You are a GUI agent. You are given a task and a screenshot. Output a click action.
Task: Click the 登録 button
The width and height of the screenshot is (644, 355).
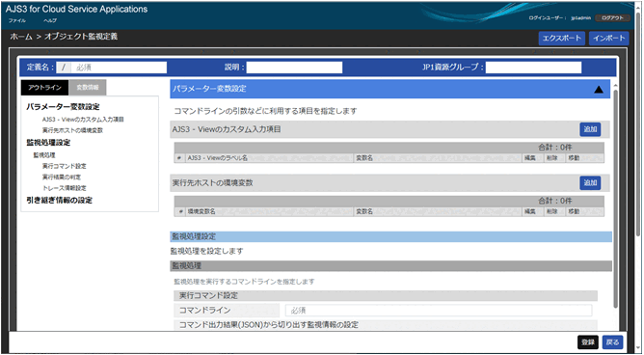pos(588,342)
